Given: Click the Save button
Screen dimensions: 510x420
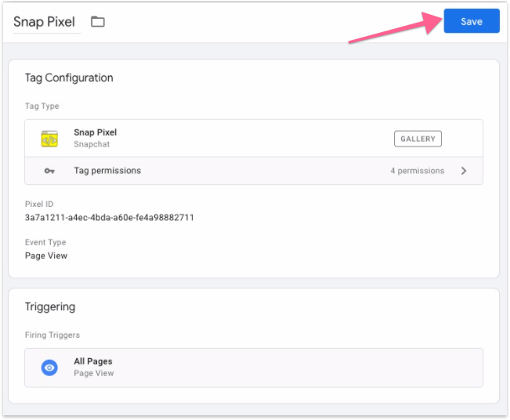Looking at the screenshot, I should [x=471, y=22].
